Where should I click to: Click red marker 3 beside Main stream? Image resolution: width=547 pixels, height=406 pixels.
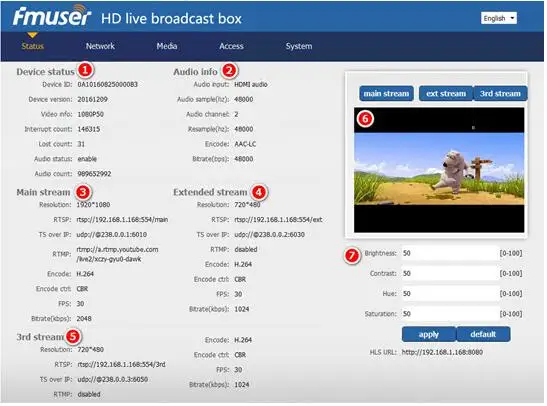(83, 192)
